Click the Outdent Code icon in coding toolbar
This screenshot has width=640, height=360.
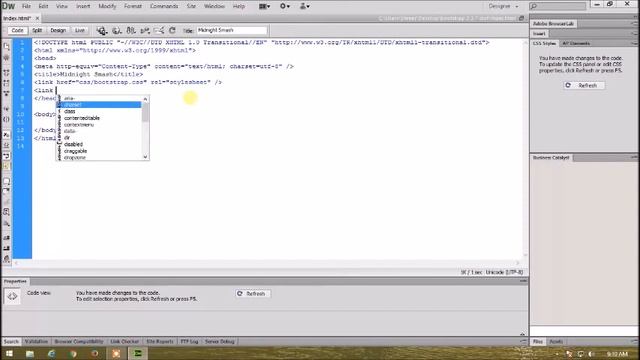pos(7,248)
